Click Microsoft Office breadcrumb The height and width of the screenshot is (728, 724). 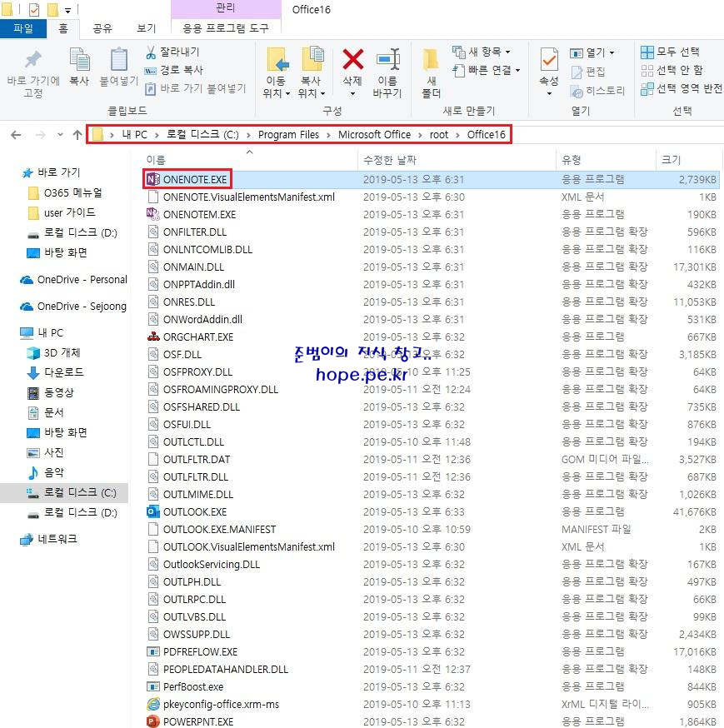point(374,135)
